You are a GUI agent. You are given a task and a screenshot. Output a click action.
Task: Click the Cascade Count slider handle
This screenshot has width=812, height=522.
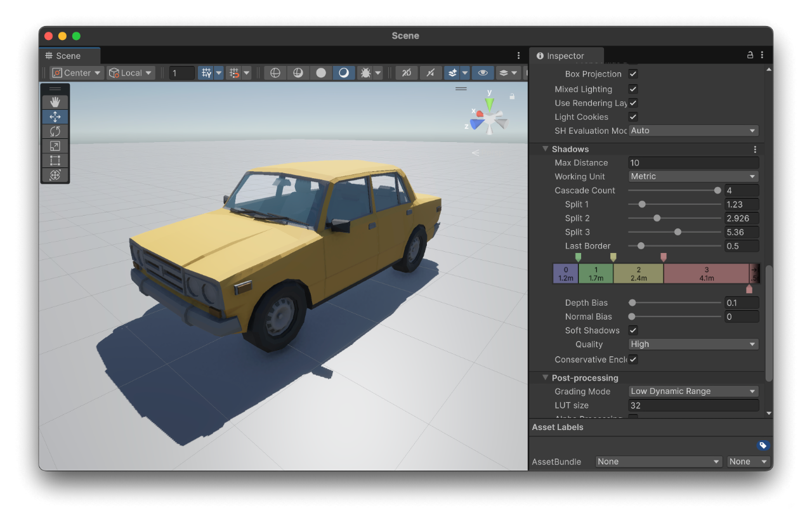click(717, 190)
